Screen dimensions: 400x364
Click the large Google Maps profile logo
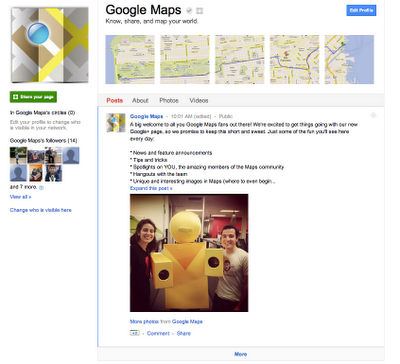point(50,45)
